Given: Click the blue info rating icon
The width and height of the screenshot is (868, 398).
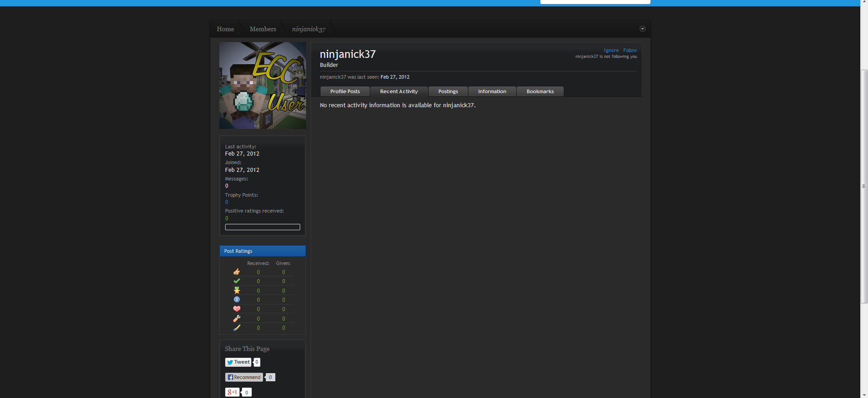Looking at the screenshot, I should (x=236, y=299).
